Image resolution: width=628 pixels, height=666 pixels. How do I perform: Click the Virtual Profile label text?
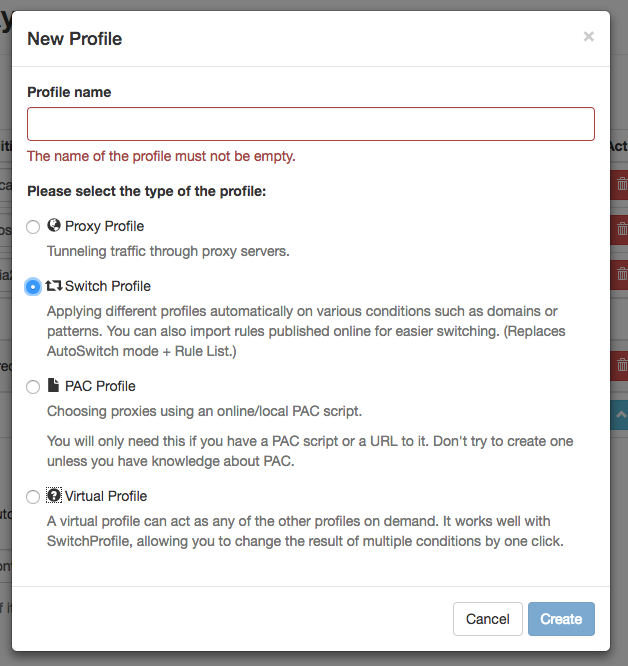[106, 496]
